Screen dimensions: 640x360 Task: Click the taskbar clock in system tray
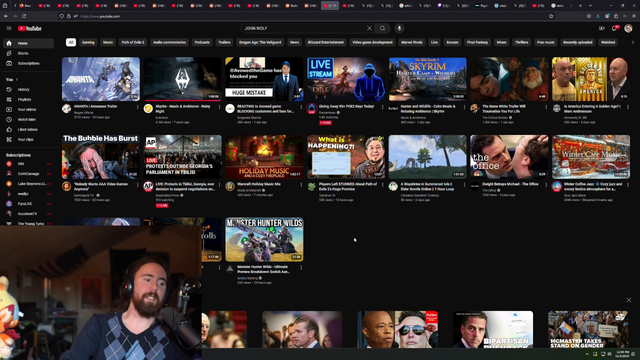[x=622, y=353]
